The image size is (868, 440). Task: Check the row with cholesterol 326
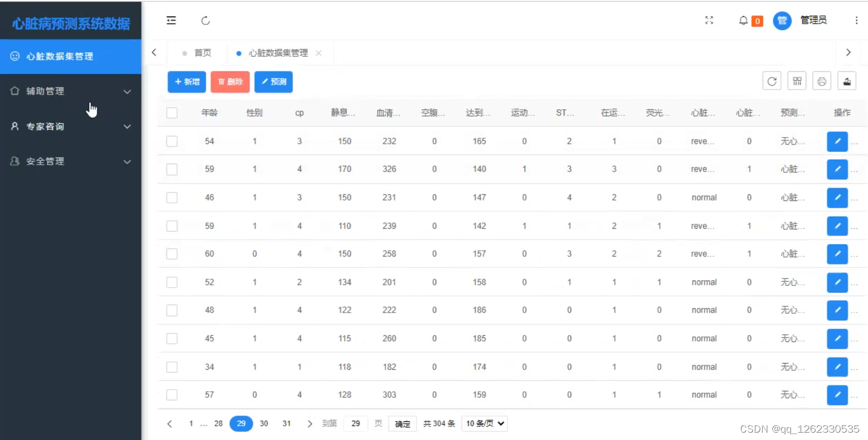tap(172, 169)
